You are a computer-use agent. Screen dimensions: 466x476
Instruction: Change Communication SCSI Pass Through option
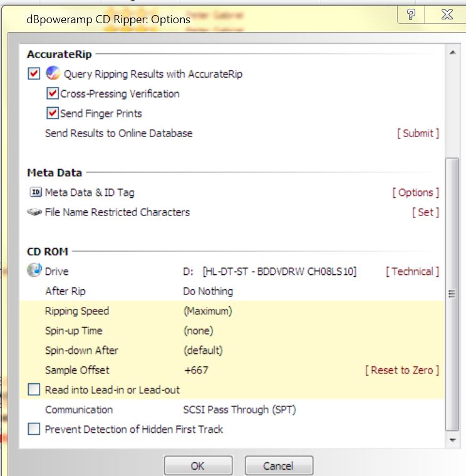tap(239, 410)
